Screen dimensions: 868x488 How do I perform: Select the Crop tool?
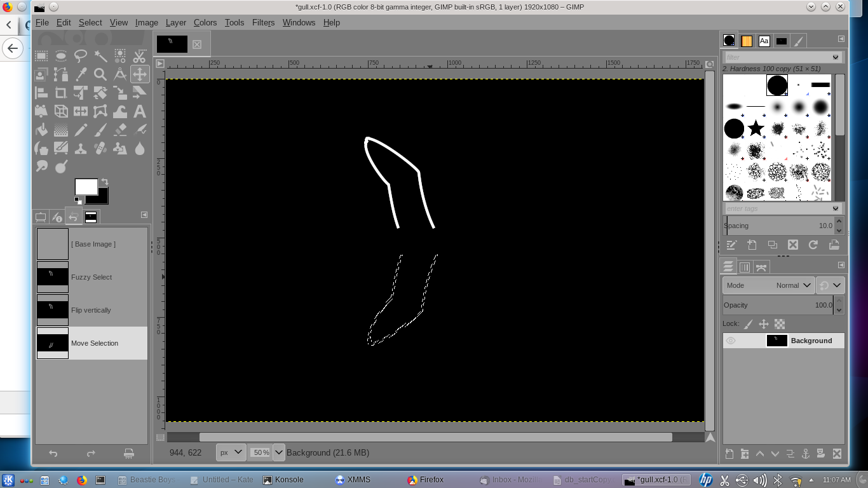coord(61,93)
